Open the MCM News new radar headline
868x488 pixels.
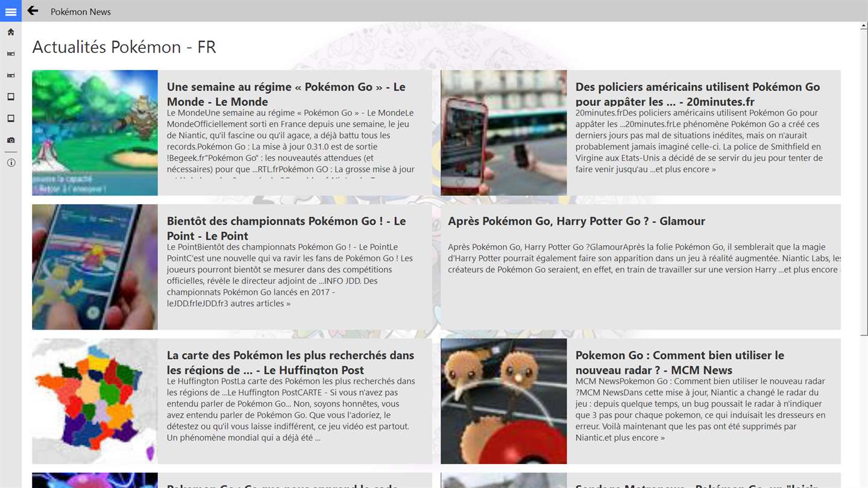(x=680, y=363)
